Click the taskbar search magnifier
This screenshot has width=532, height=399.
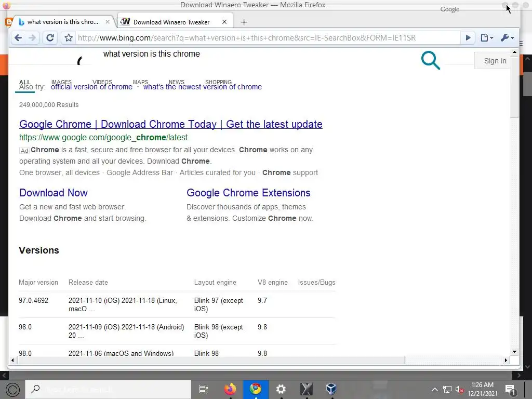pos(35,389)
